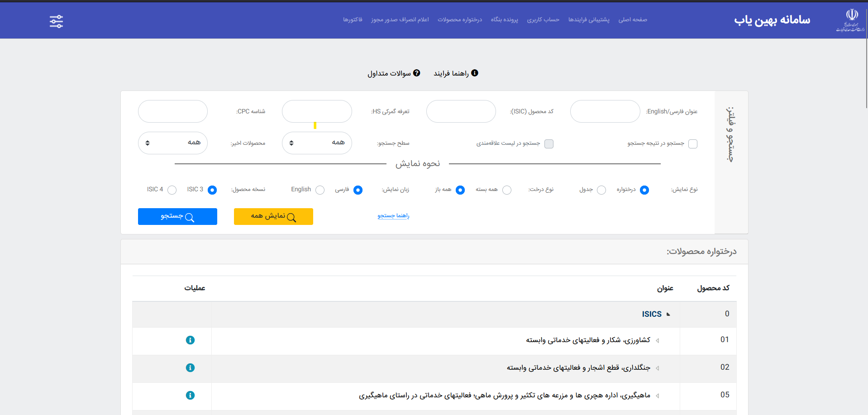Screen dimensions: 868x415
Task: Click the question mark icon for سوالات متداول
Action: tap(417, 73)
